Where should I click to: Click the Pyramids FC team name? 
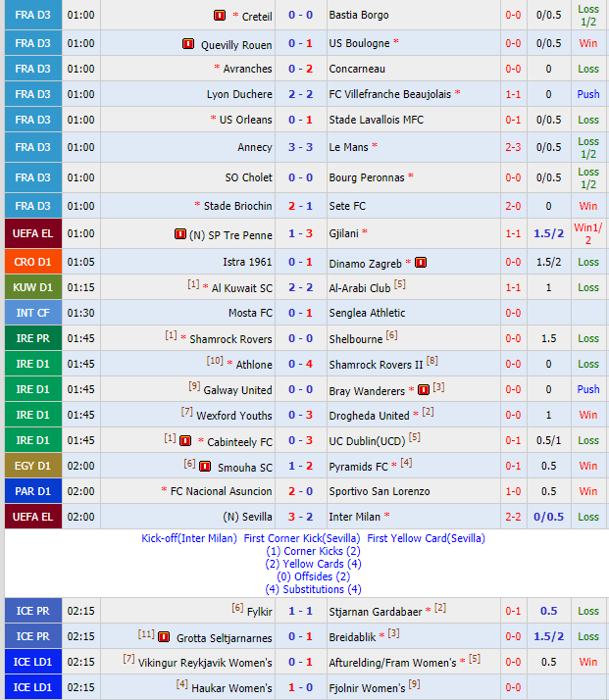pos(358,467)
